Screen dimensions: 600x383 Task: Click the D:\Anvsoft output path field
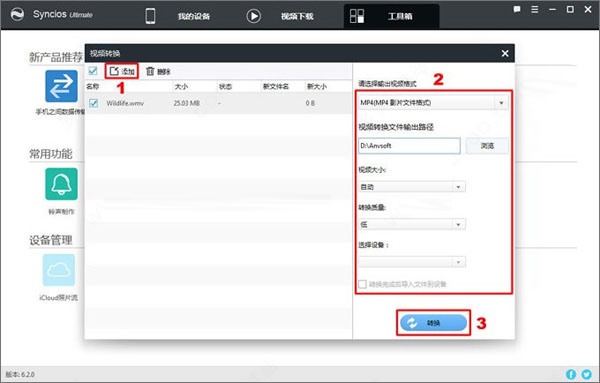(409, 146)
